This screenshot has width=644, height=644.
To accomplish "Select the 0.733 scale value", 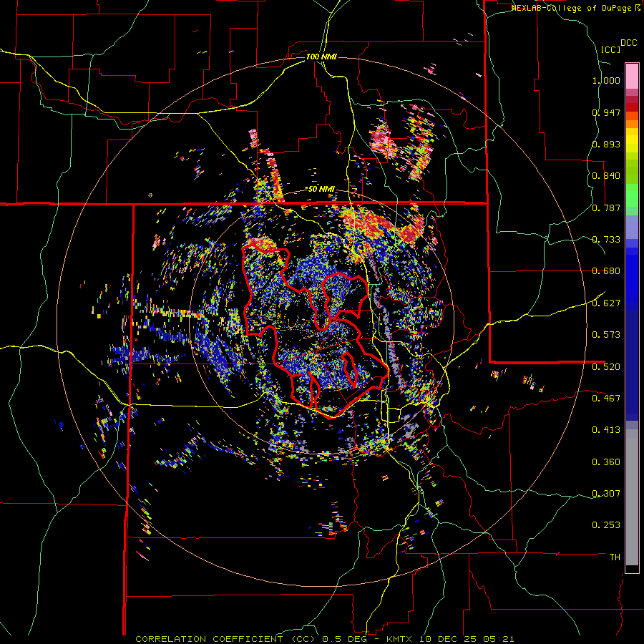I will point(606,240).
